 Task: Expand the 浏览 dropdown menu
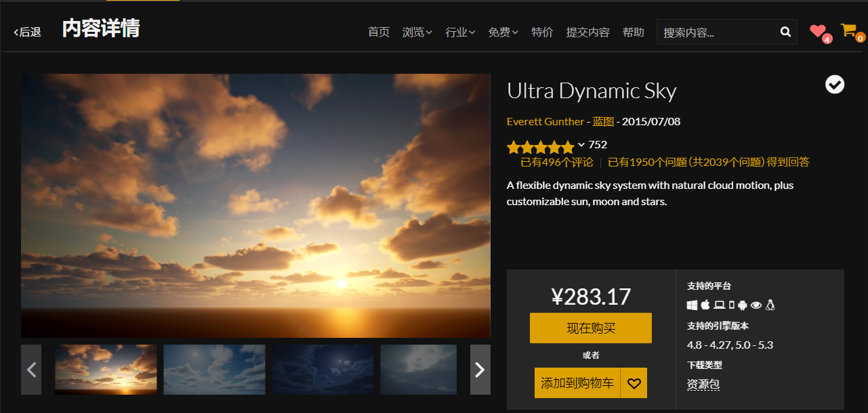coord(416,32)
